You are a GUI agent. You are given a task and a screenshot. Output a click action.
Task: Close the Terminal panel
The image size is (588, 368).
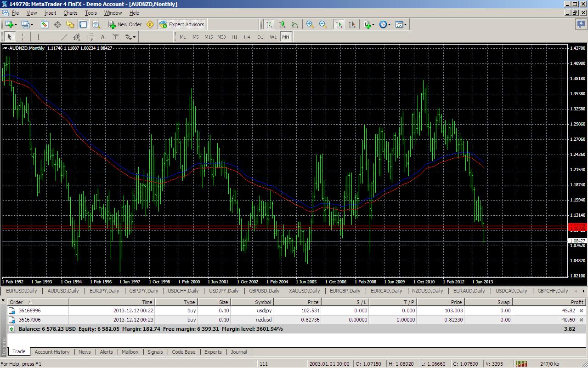pyautogui.click(x=4, y=301)
